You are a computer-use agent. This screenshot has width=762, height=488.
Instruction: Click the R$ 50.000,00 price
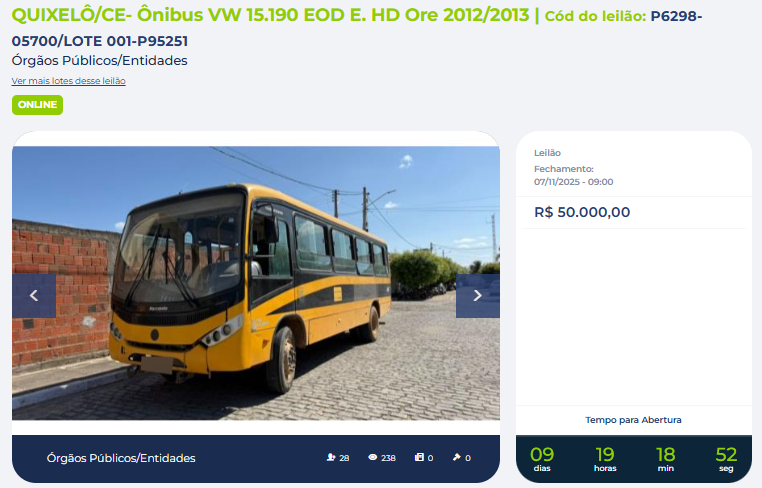582,212
